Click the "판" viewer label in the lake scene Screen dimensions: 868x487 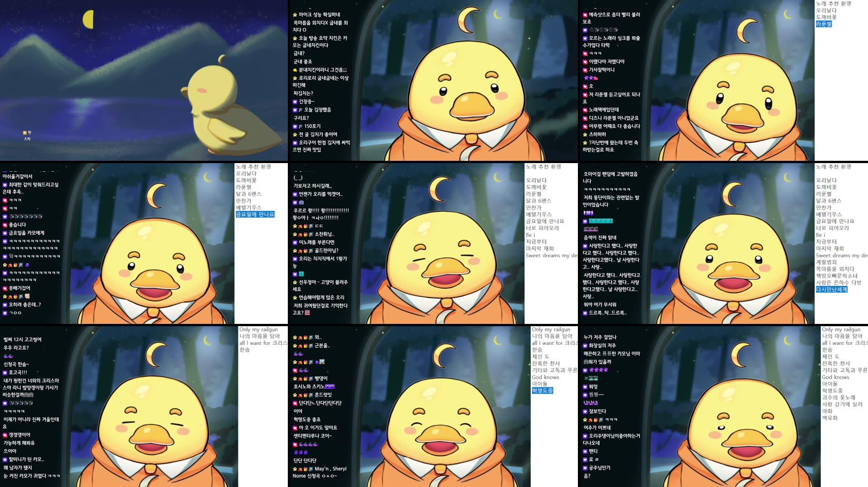click(x=26, y=132)
